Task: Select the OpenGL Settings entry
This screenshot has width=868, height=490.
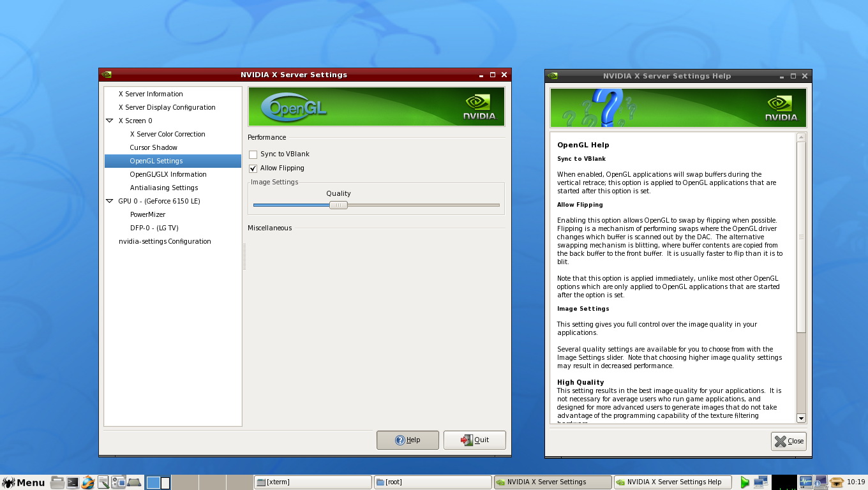Action: click(173, 161)
